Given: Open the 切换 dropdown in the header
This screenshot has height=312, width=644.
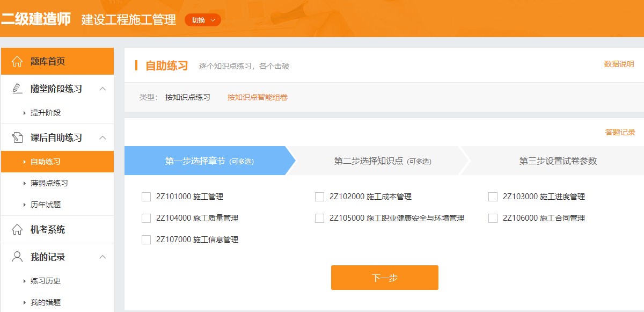Looking at the screenshot, I should coord(202,20).
